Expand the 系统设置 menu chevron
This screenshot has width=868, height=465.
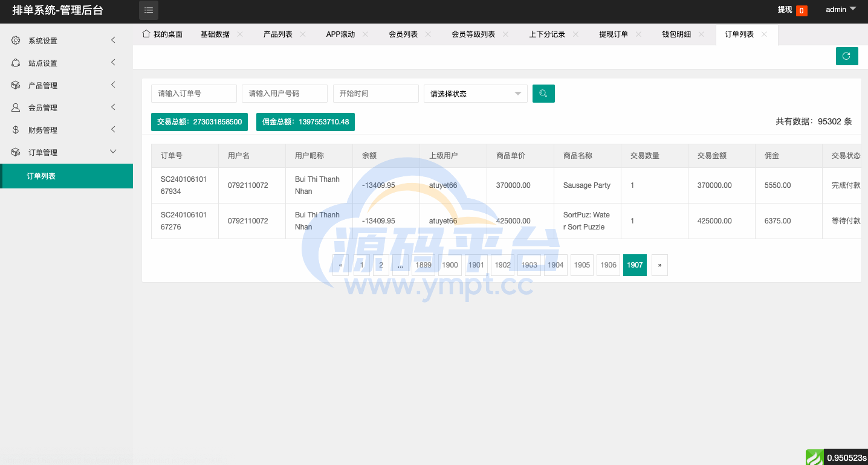pos(113,40)
